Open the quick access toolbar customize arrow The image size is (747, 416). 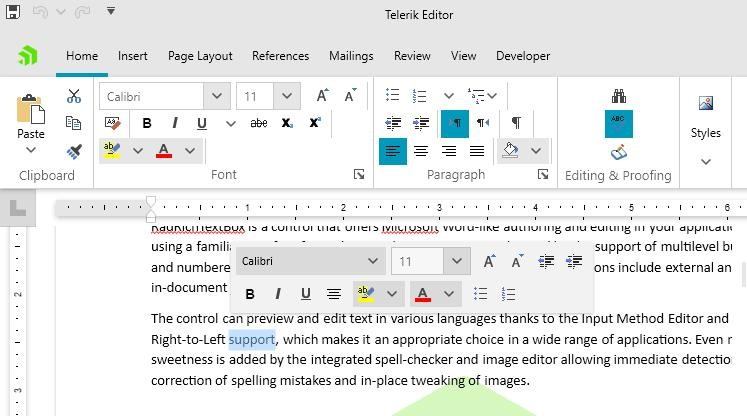tap(111, 10)
